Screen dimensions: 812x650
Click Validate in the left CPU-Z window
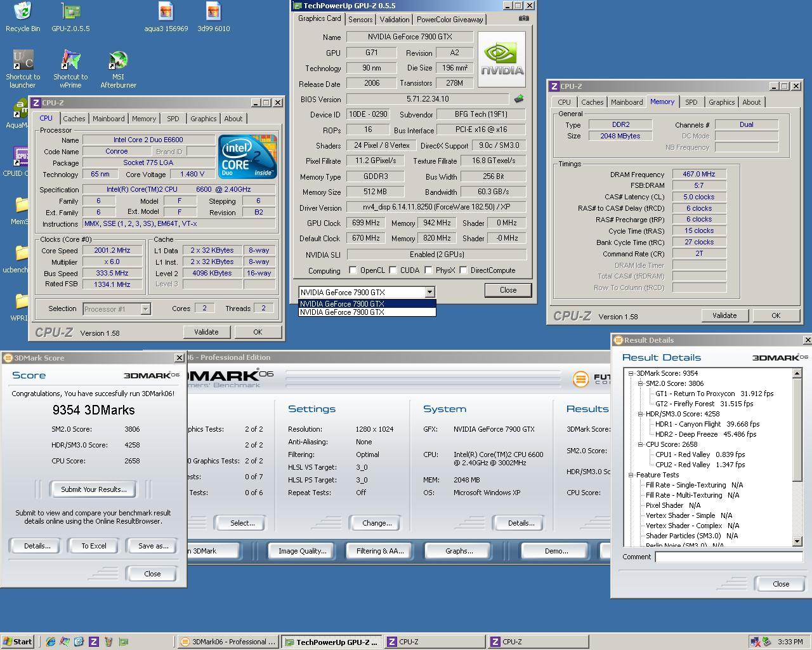[206, 332]
